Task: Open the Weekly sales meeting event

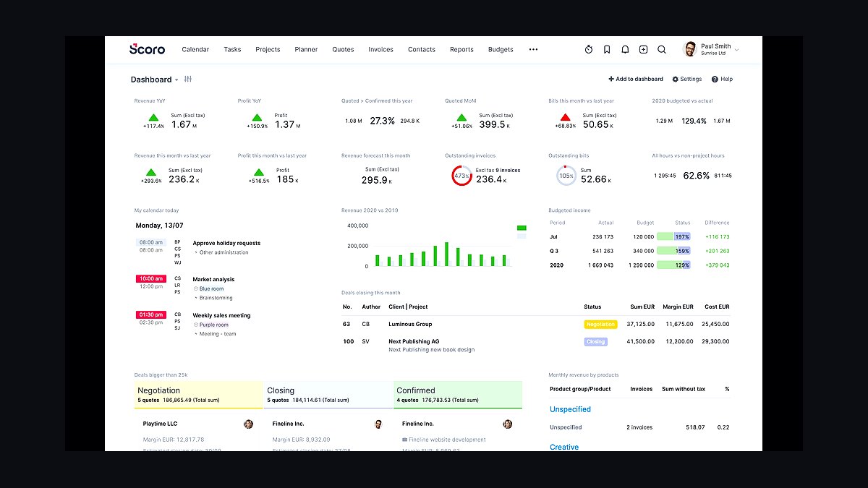Action: 221,315
